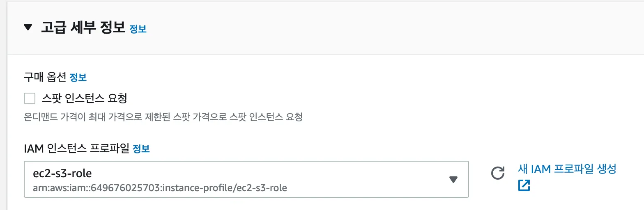Enable the 스팟 인스턴스 요청 checkbox
This screenshot has width=644, height=210.
(x=30, y=99)
